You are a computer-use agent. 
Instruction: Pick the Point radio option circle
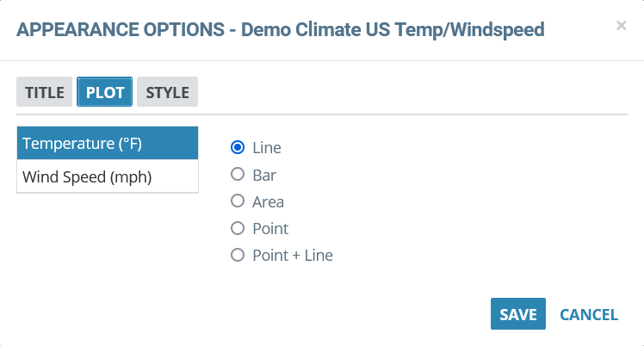(238, 228)
